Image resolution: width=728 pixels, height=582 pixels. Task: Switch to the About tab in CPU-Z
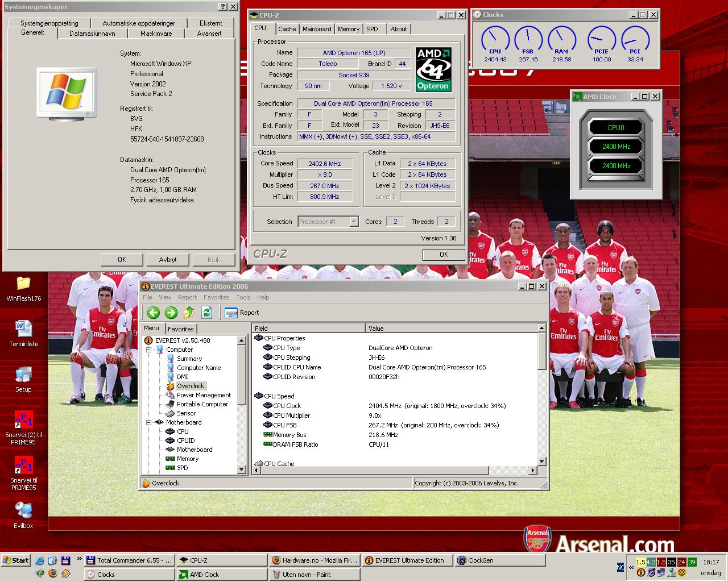point(399,29)
